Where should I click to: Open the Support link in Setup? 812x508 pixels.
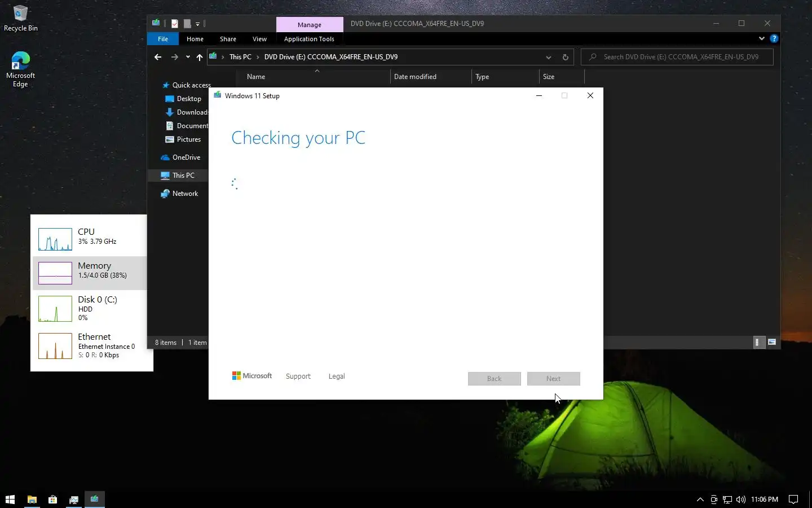298,376
